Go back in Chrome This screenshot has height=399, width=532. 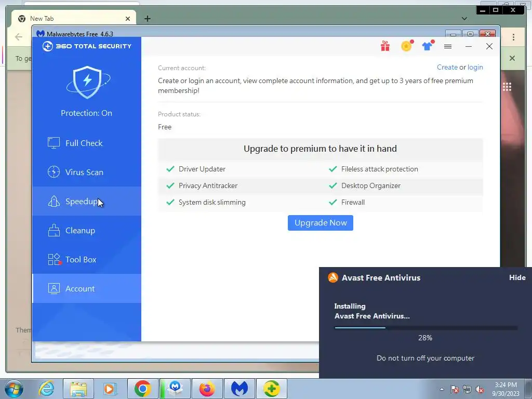pyautogui.click(x=19, y=37)
